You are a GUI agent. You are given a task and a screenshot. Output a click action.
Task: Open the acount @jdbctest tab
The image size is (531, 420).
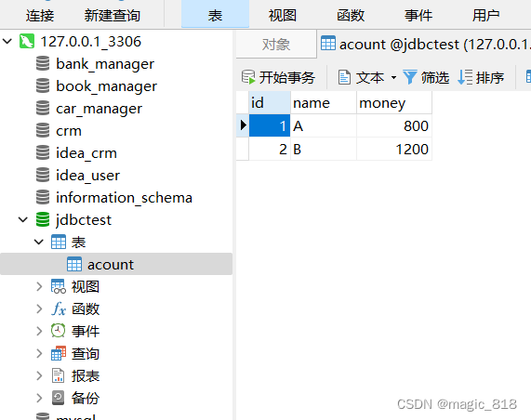[x=424, y=44]
